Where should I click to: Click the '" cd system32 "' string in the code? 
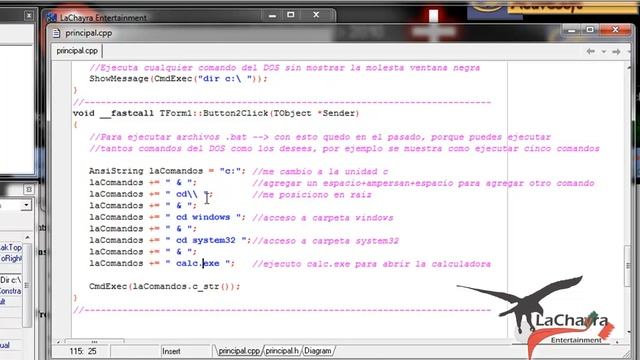(206, 240)
